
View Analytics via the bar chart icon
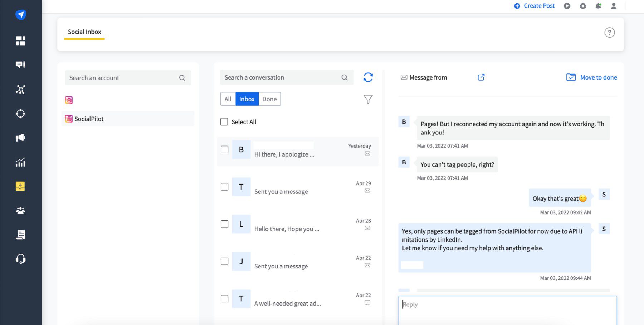[20, 162]
